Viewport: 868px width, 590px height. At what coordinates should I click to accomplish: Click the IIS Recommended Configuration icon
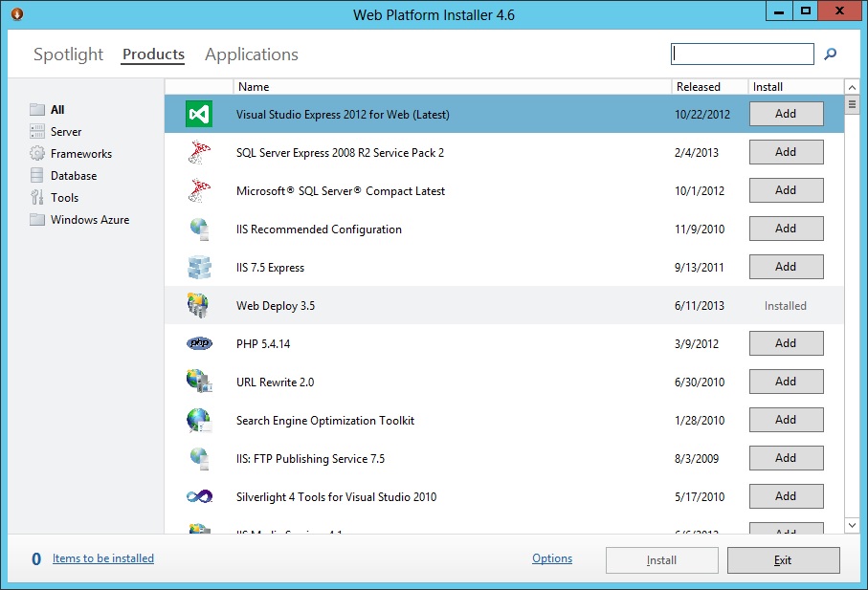(199, 229)
